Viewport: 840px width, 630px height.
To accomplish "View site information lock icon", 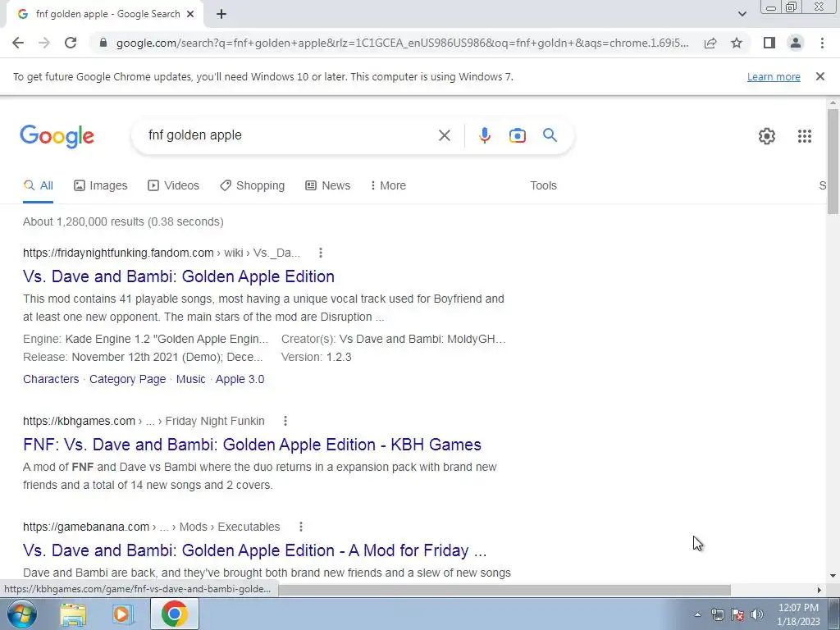I will click(103, 43).
